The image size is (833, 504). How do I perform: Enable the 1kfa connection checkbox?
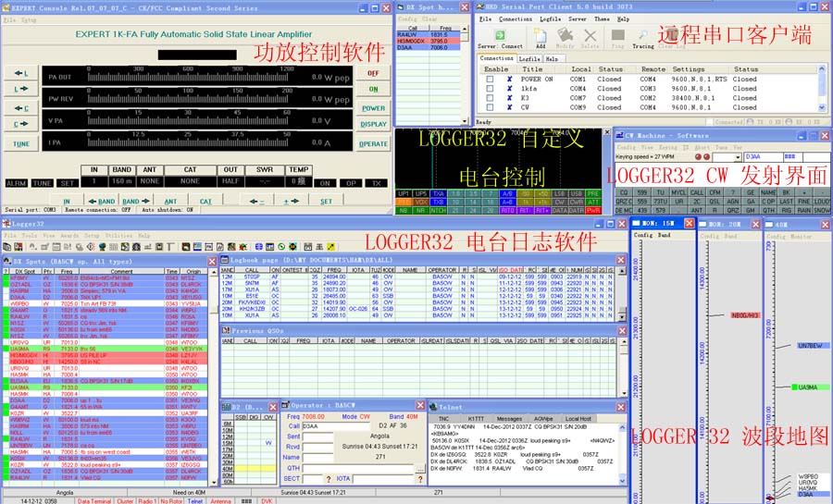[490, 89]
